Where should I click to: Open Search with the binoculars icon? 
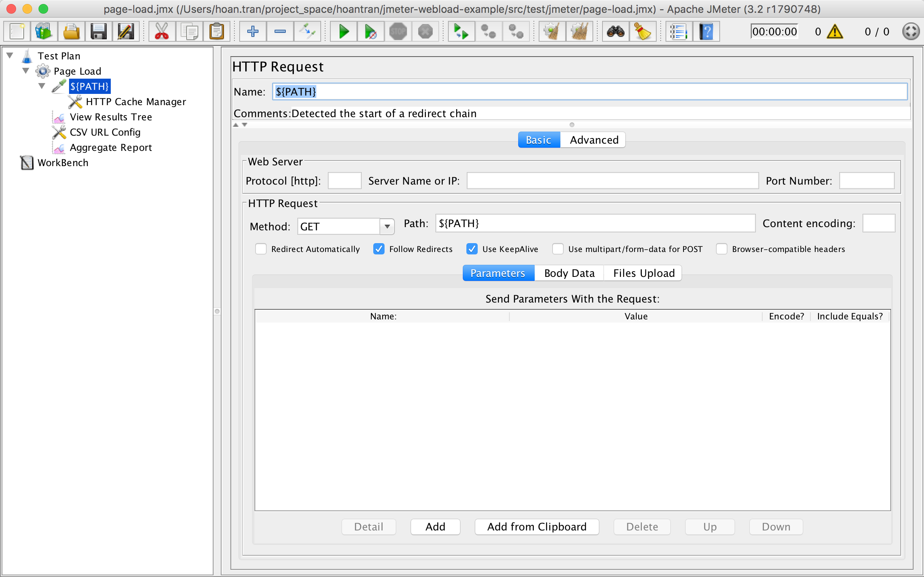(615, 31)
